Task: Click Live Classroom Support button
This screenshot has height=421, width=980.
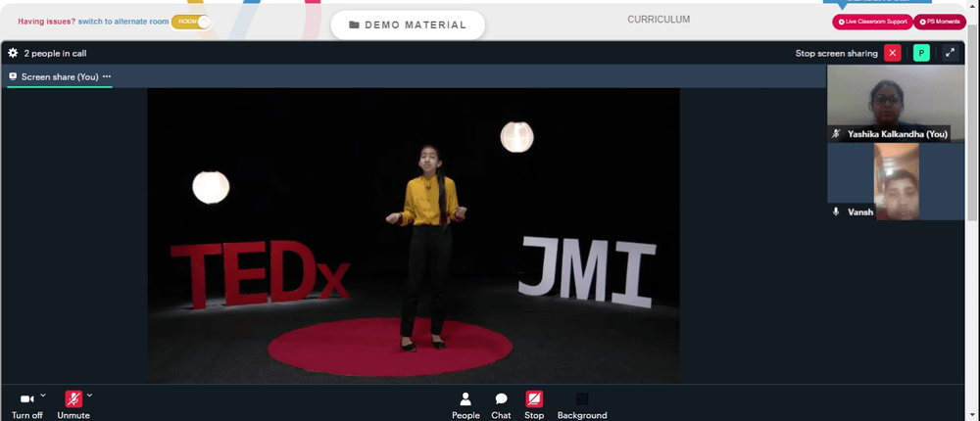Action: click(872, 22)
